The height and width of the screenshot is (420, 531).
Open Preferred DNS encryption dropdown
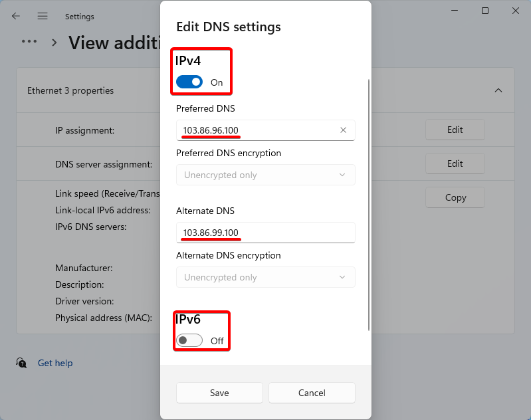265,175
